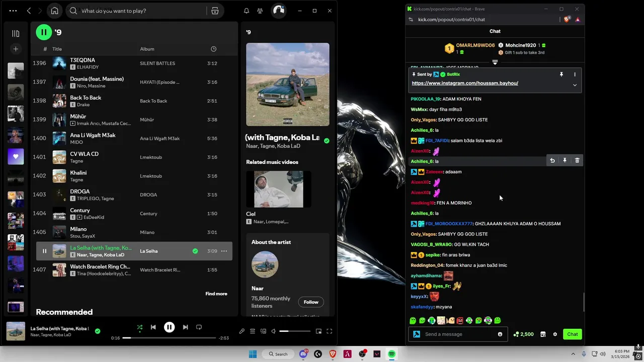Skip to the previous track
644x362 pixels.
point(153,327)
